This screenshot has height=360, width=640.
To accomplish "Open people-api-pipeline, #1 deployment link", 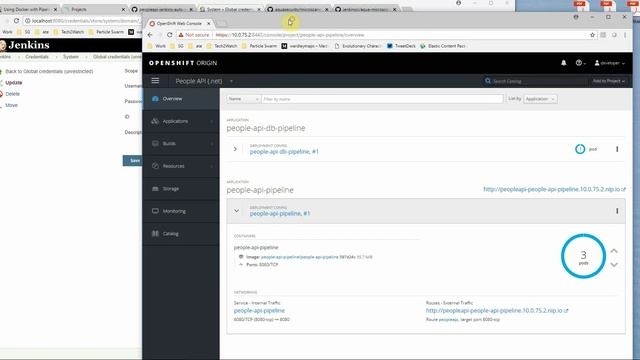I will coord(280,213).
